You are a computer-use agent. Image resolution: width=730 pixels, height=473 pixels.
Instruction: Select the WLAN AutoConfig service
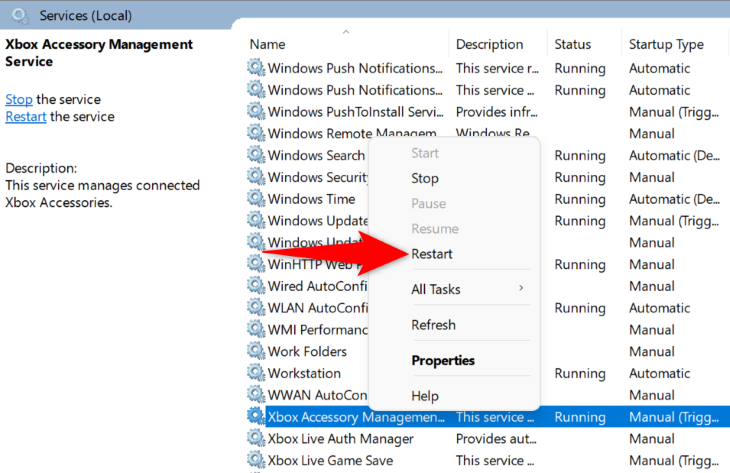[x=318, y=308]
